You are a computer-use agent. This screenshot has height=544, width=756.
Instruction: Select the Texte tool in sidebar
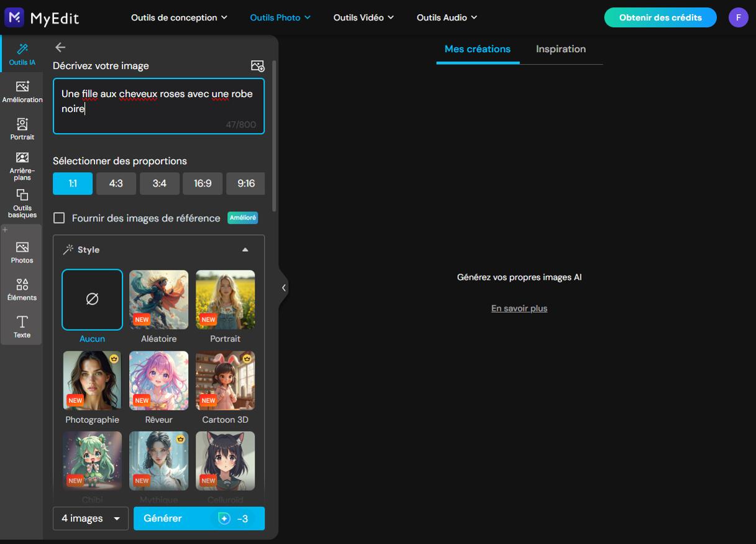point(22,326)
